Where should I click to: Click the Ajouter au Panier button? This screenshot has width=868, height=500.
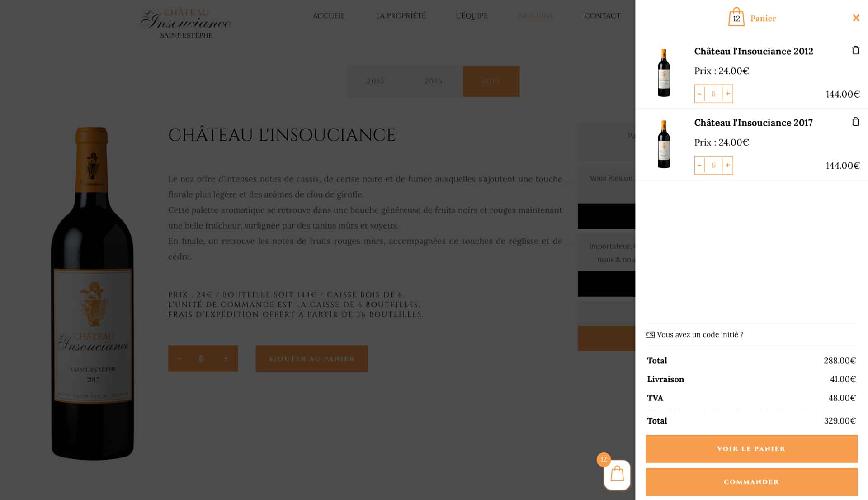[311, 358]
